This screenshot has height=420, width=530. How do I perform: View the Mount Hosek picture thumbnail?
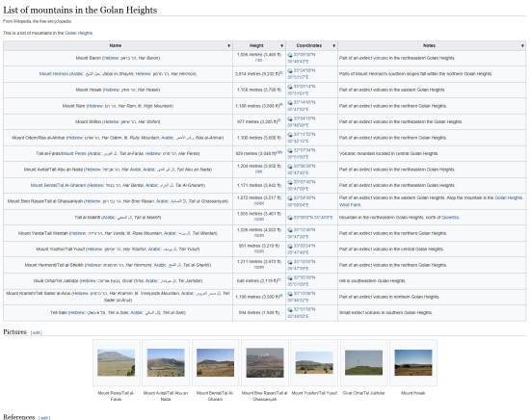413,362
